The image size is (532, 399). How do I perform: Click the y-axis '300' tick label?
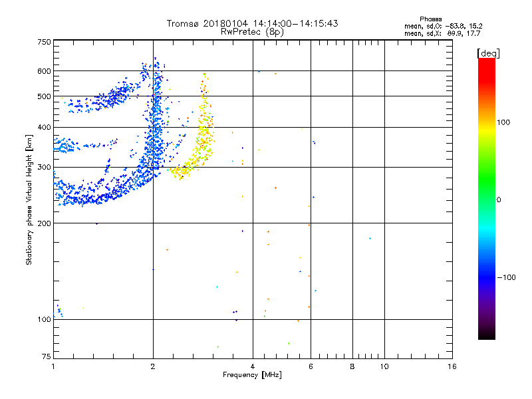[44, 168]
